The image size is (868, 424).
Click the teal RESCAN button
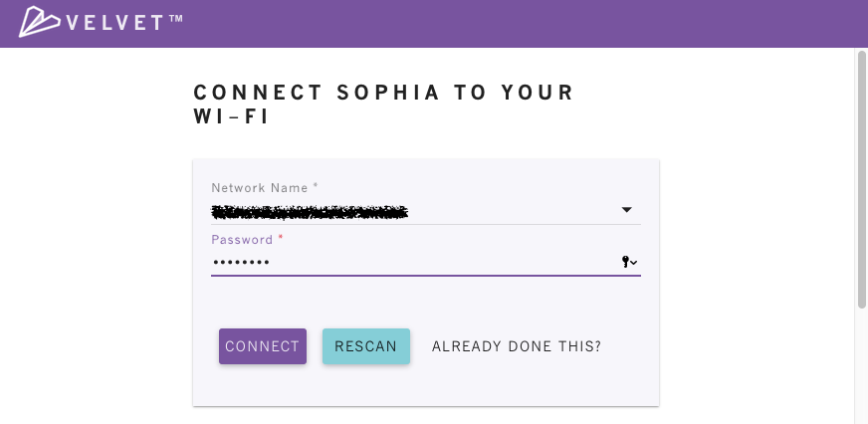[x=366, y=346]
